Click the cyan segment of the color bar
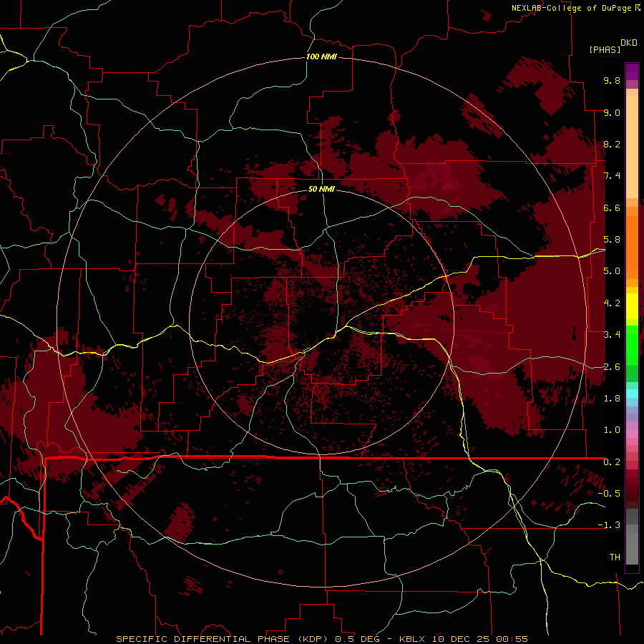The image size is (644, 644). pyautogui.click(x=632, y=394)
